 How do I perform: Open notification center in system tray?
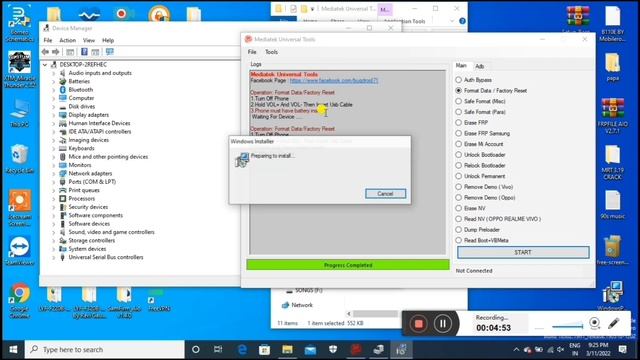tap(623, 349)
